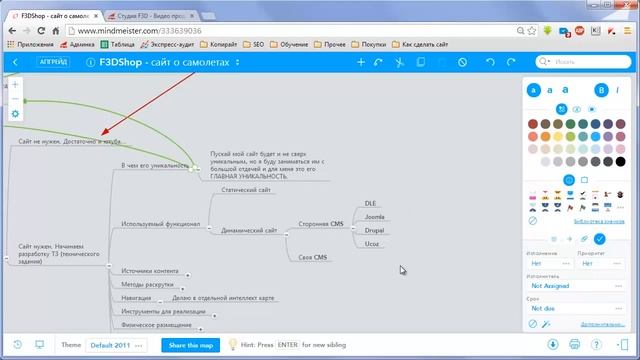Click the map search field
Screen dimensions: 640x360
[x=583, y=62]
